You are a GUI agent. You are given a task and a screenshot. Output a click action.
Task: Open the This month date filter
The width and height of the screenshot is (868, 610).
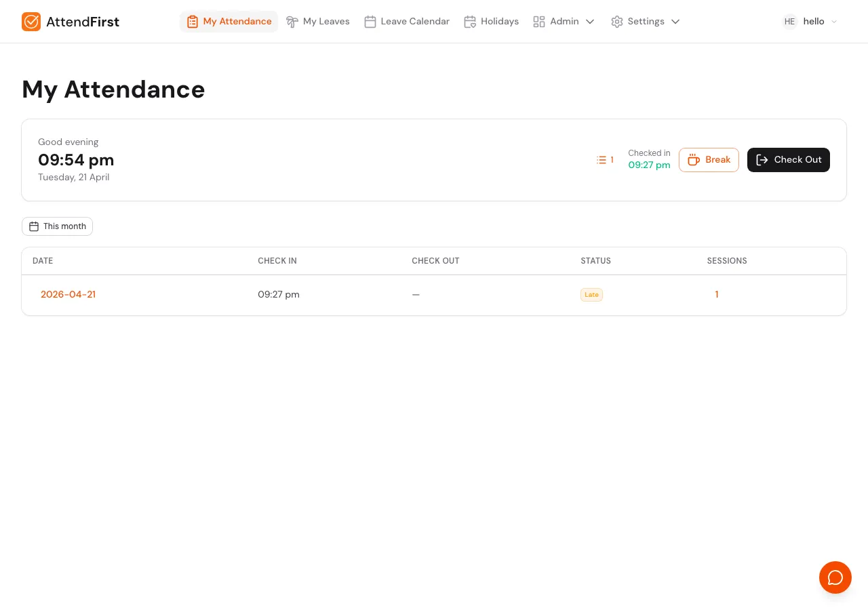pyautogui.click(x=57, y=226)
